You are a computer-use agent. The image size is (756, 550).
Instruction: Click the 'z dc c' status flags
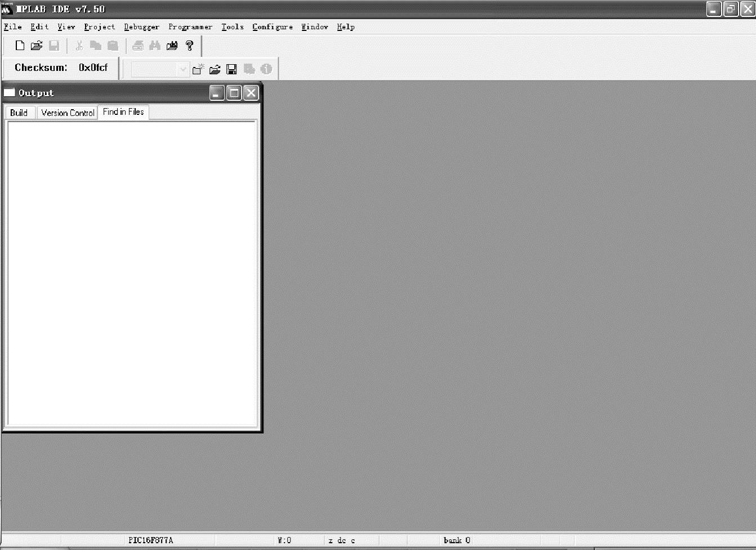coord(342,540)
